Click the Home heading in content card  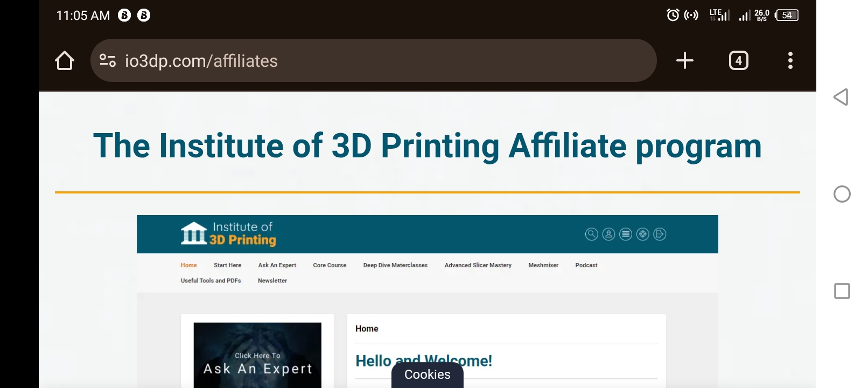click(x=367, y=329)
